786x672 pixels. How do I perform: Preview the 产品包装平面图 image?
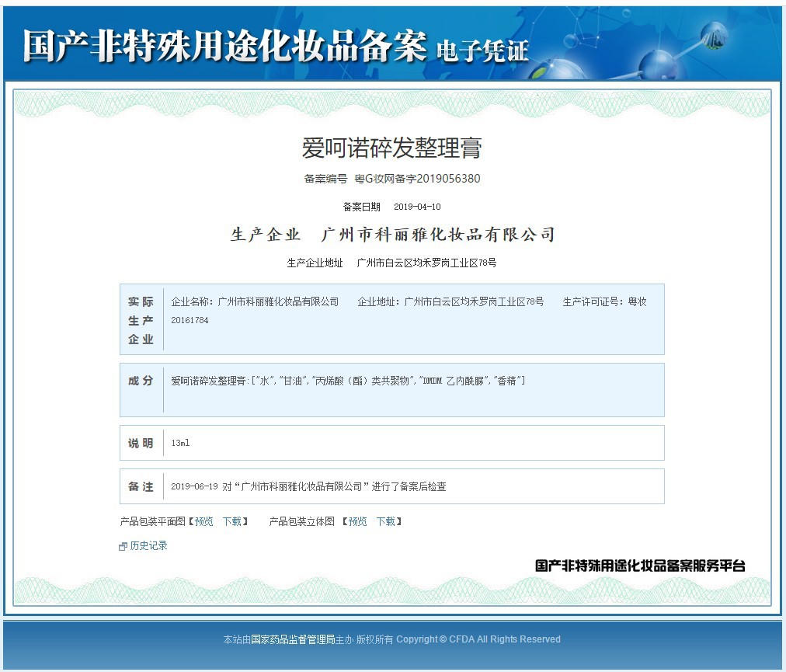pyautogui.click(x=204, y=521)
